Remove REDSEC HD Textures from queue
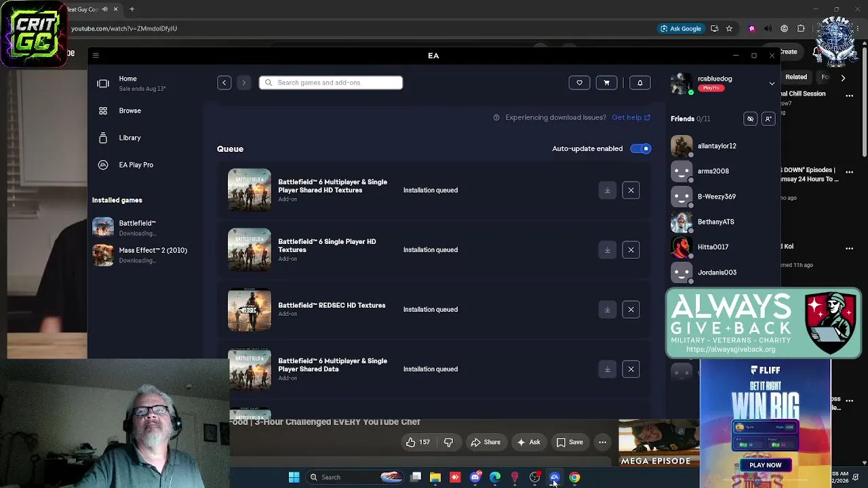The width and height of the screenshot is (868, 488). pos(631,310)
